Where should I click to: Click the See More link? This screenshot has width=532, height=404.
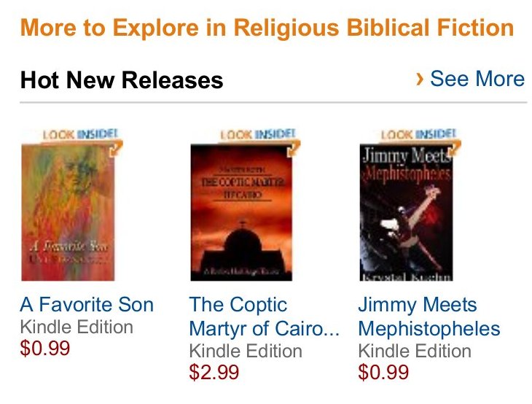(477, 79)
